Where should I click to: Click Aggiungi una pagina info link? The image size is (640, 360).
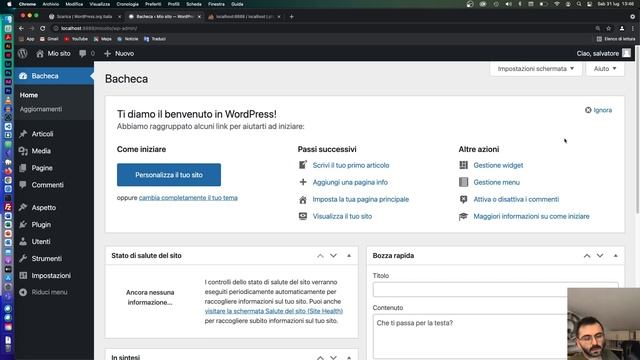point(350,182)
